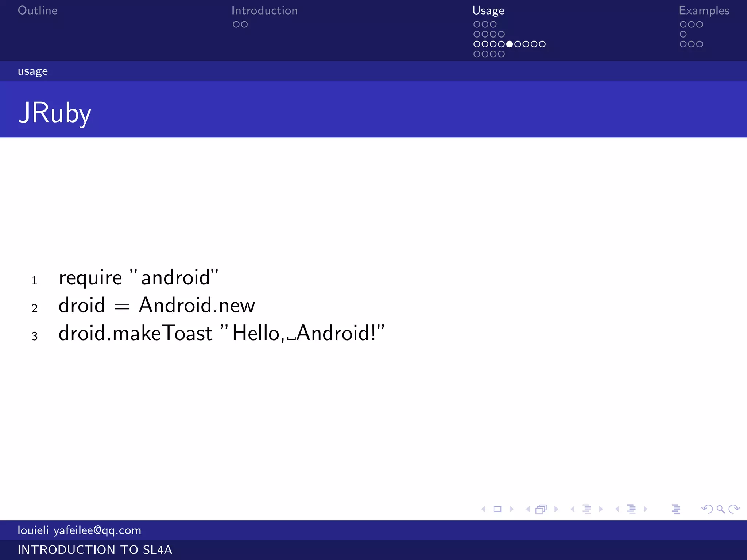
Task: Select last dot in Examples' bottom row
Action: coord(700,44)
